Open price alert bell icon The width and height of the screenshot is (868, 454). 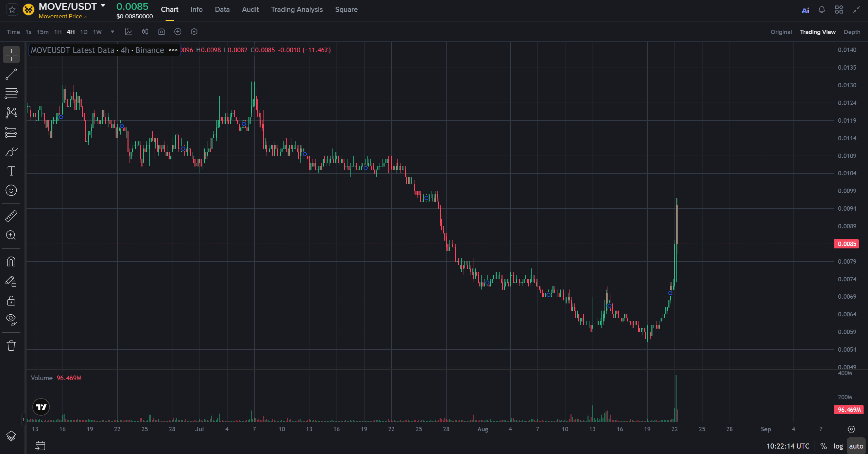pos(822,10)
